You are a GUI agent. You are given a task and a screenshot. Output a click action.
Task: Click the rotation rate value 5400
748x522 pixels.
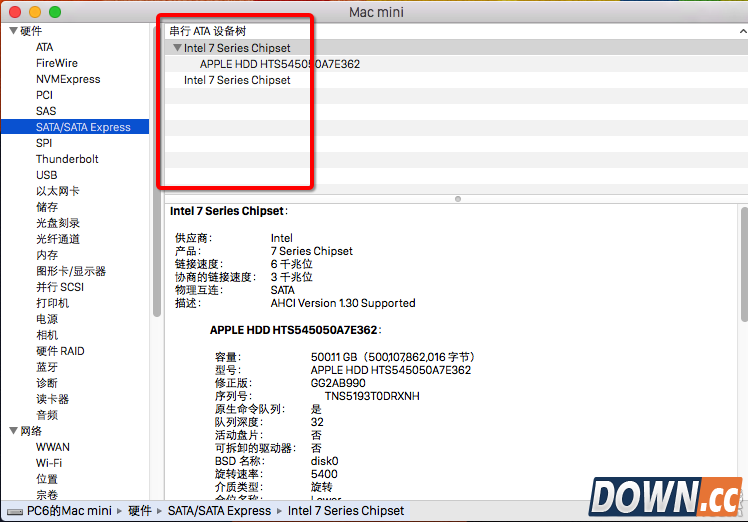324,474
